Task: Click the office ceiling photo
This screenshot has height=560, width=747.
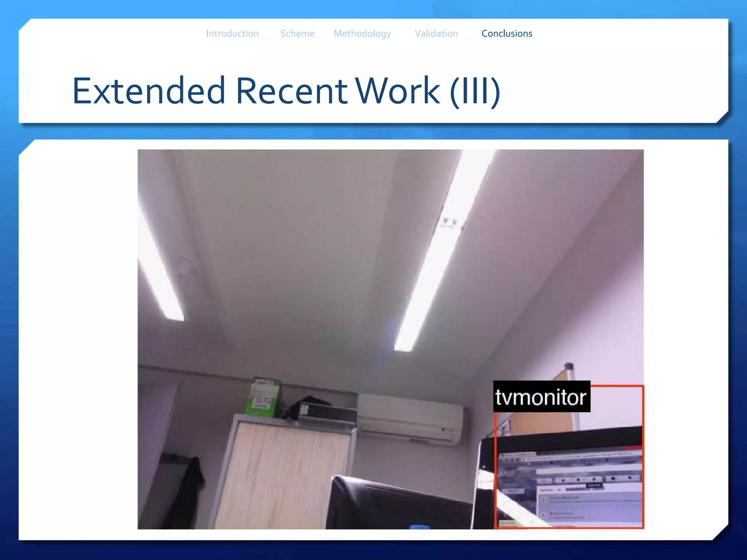Action: (391, 339)
